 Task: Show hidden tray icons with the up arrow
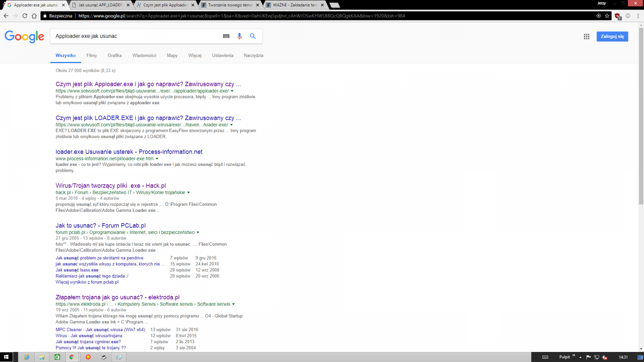(580, 357)
